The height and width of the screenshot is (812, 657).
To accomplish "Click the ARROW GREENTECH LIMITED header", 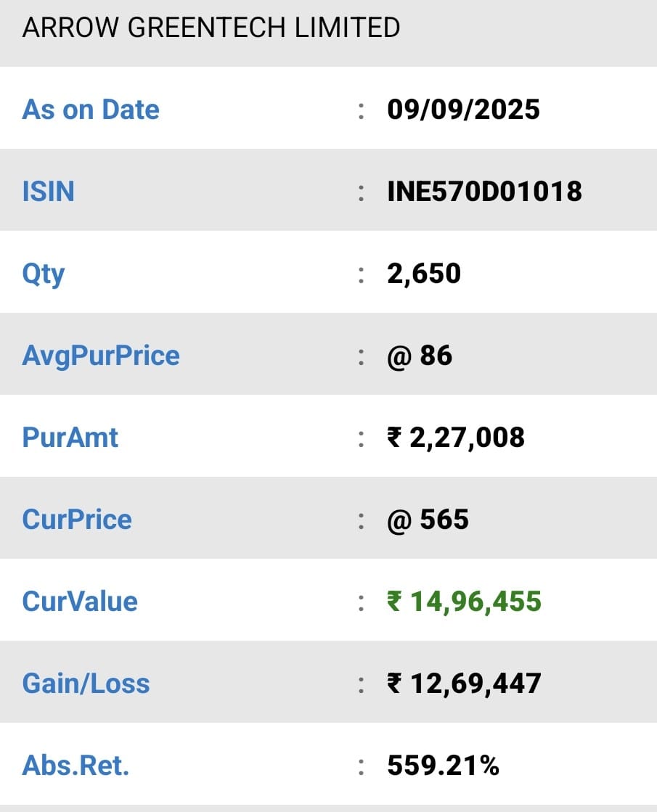I will click(211, 28).
